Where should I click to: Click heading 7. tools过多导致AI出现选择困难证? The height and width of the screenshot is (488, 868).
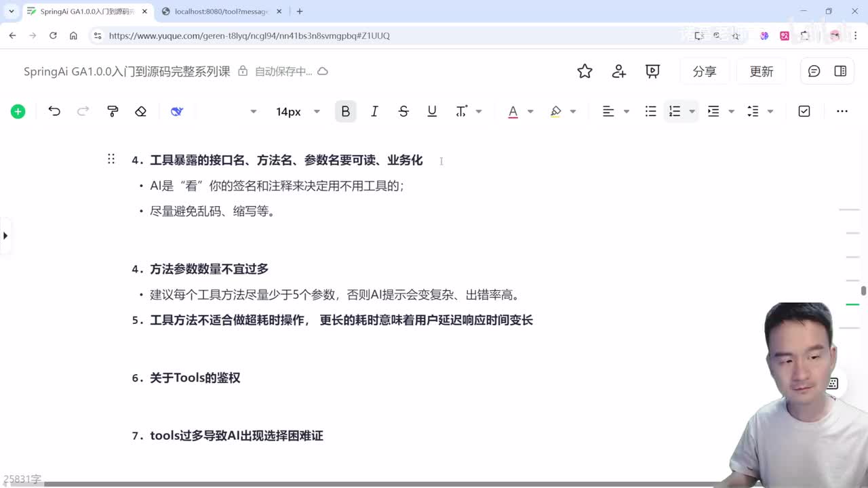click(227, 435)
